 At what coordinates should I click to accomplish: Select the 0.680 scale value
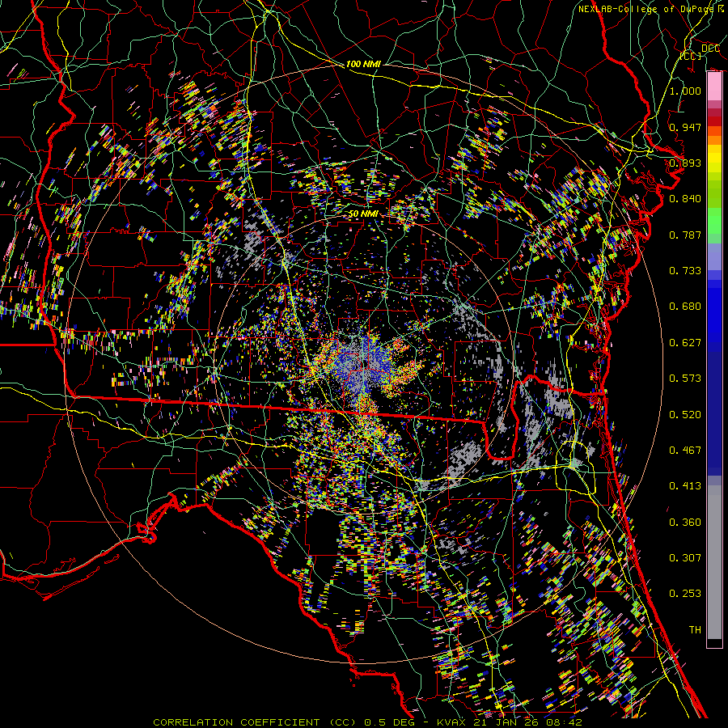[x=685, y=307]
